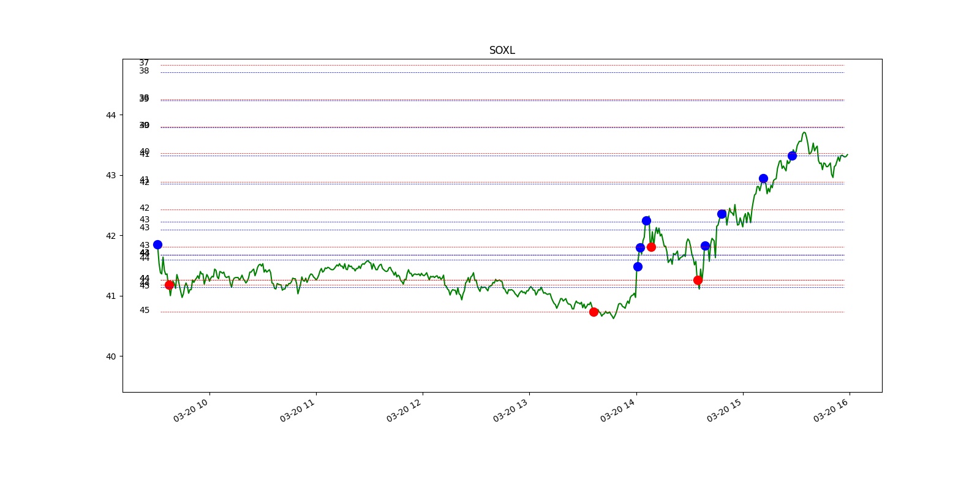This screenshot has width=980, height=490.
Task: Click the x-axis label 03-20 11
Action: point(298,410)
